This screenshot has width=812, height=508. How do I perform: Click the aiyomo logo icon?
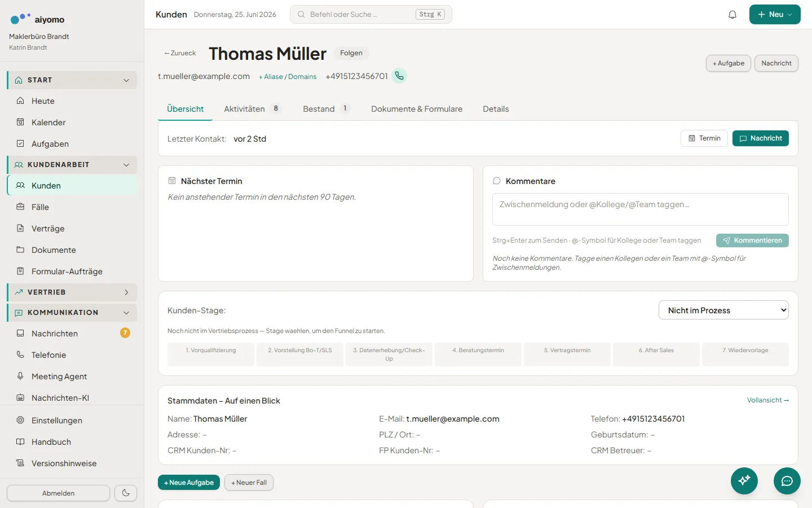[20, 19]
